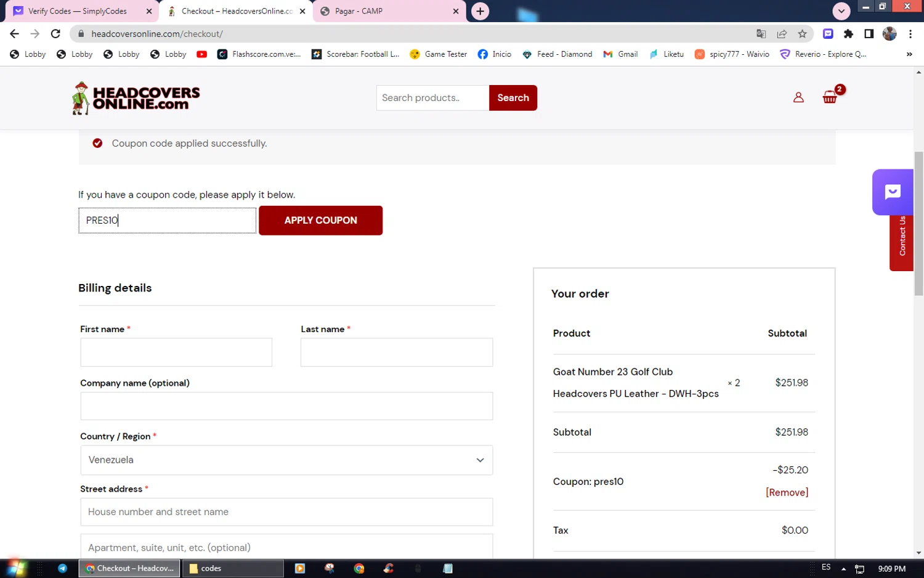Click the APPLY COUPON button
This screenshot has height=578, width=924.
[x=320, y=221]
